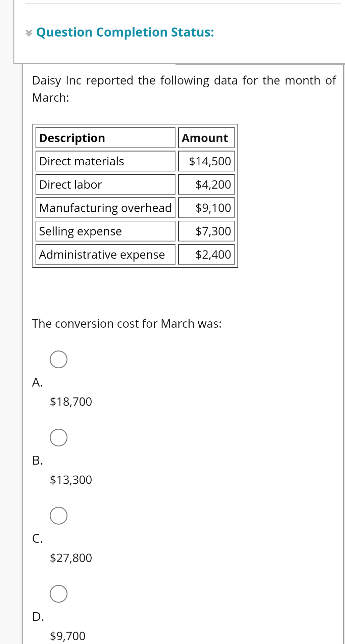Select radio button for answer D

(x=58, y=594)
